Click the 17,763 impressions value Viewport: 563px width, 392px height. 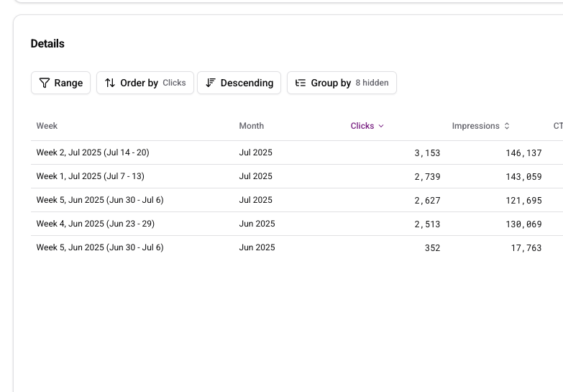(526, 248)
